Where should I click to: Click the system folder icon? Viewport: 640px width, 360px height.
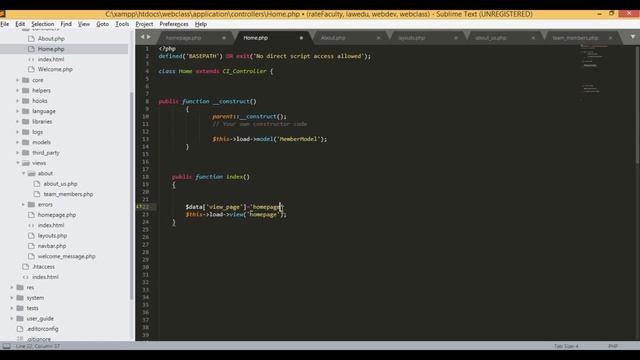point(20,298)
